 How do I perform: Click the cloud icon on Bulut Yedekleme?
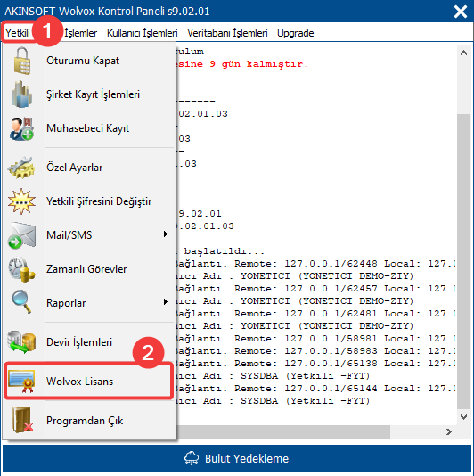(192, 458)
